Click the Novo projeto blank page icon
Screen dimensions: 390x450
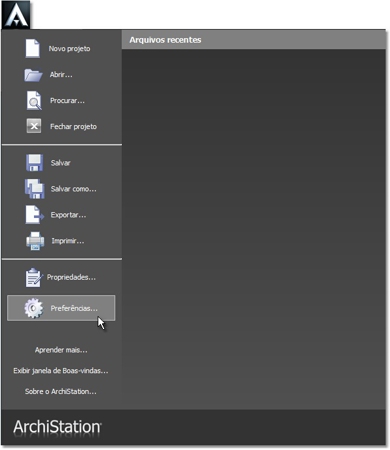click(33, 49)
